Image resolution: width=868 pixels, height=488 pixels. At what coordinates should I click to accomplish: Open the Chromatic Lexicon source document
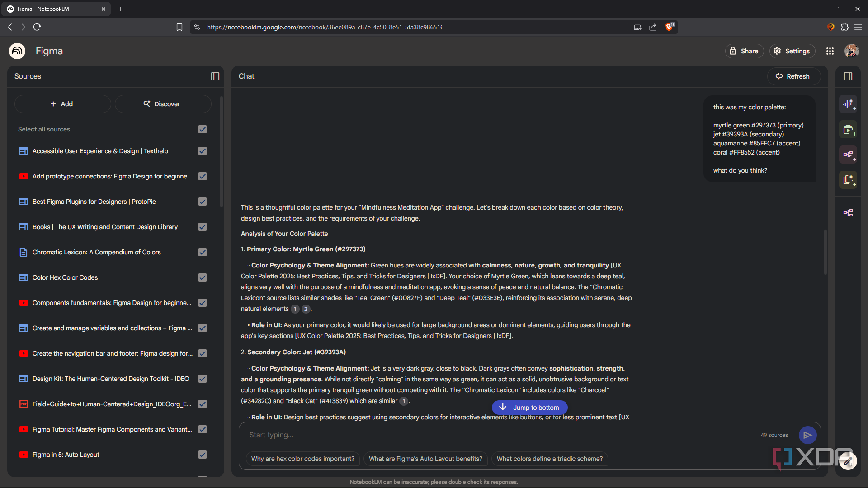tap(96, 252)
